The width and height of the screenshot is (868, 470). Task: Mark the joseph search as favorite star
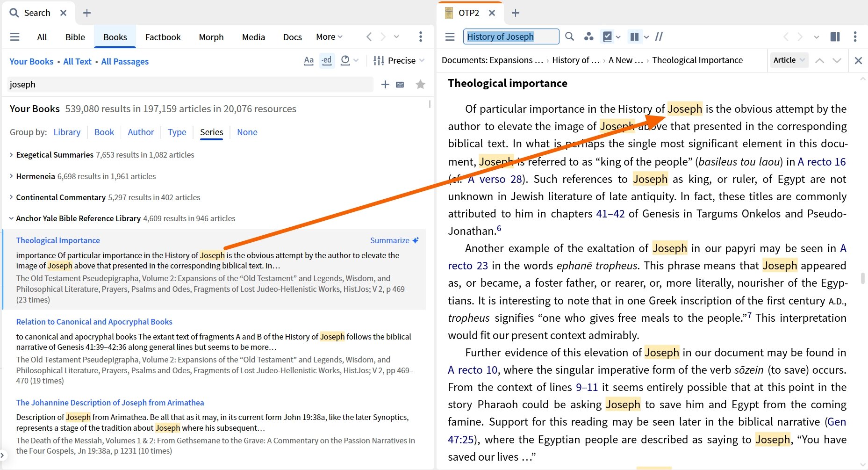(420, 85)
